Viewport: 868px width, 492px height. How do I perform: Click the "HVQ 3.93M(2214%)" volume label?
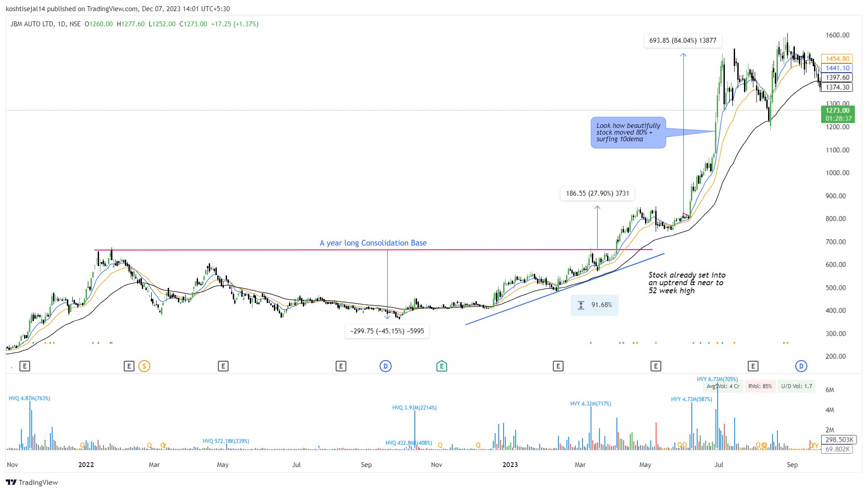pyautogui.click(x=414, y=408)
